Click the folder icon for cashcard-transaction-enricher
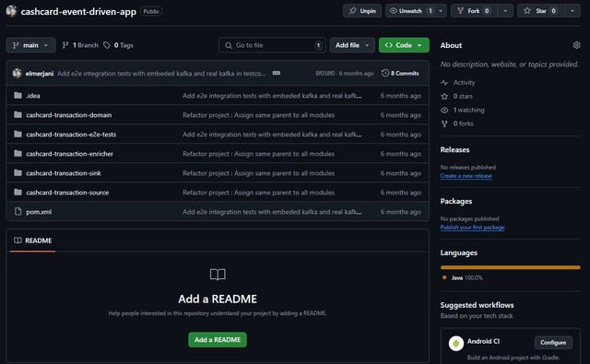The width and height of the screenshot is (590, 364). (18, 153)
